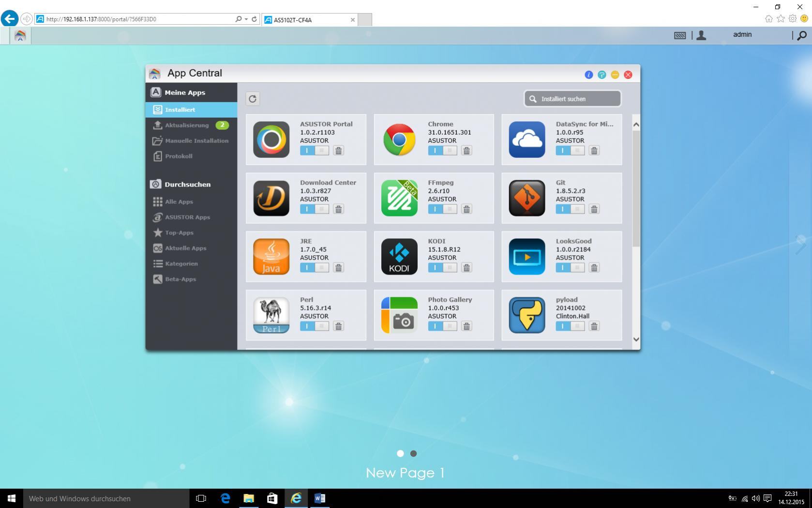Click the app list scrollbar down arrow

coord(636,339)
